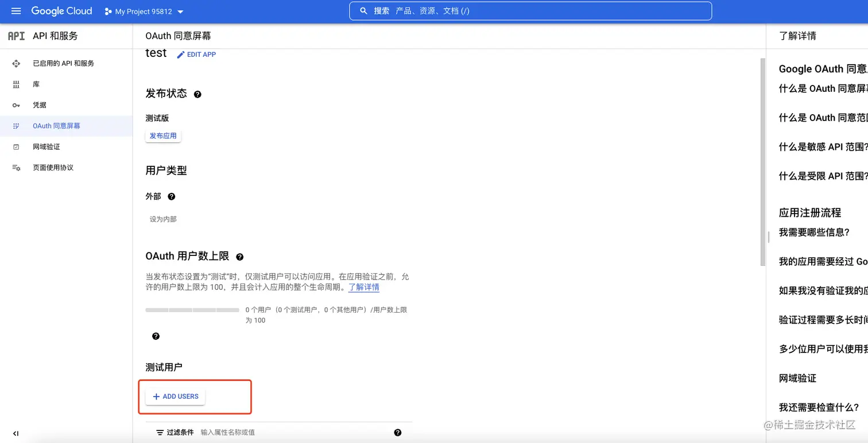Viewport: 868px width, 443px height.
Task: Click the ADD USERS button
Action: [x=175, y=397]
